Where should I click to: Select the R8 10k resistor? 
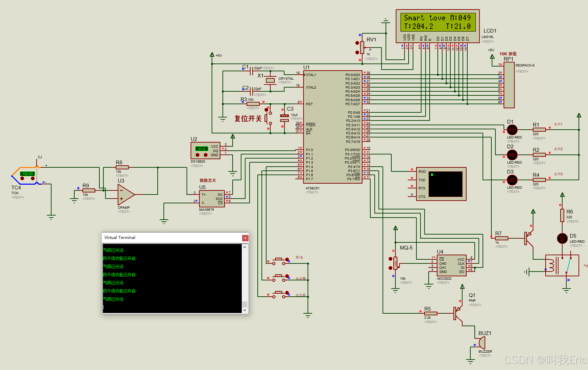122,167
